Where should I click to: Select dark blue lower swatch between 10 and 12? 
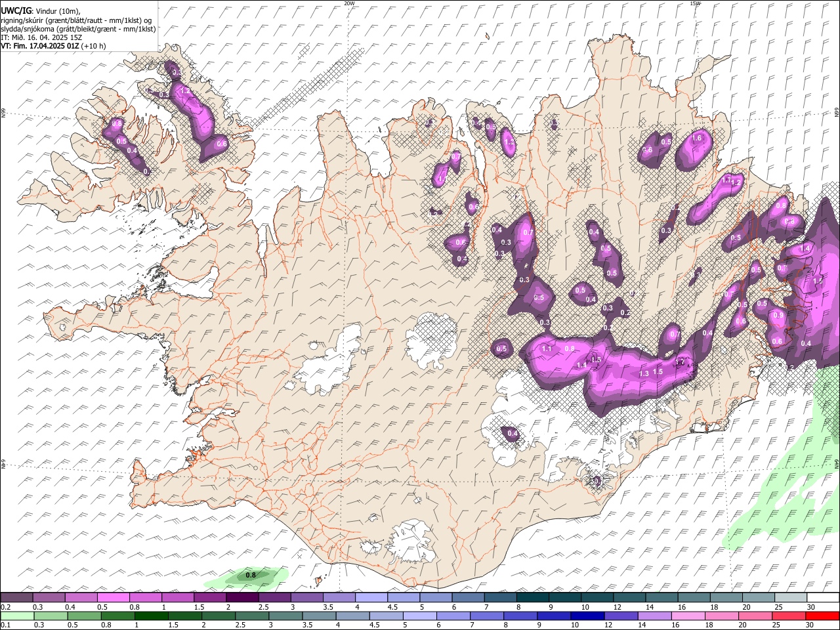click(587, 616)
